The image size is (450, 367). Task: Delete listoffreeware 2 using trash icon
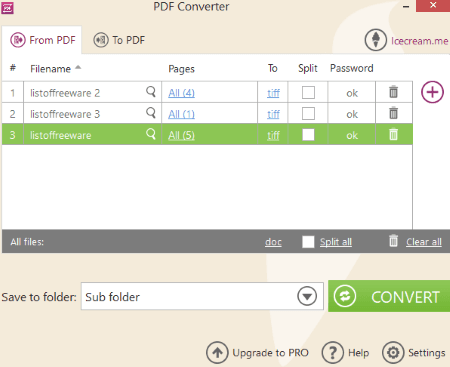point(393,92)
